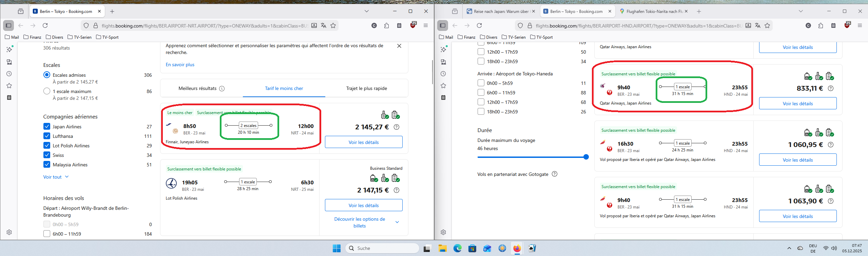Open tab list dropdown in right window
The image size is (868, 256).
pyautogui.click(x=801, y=11)
